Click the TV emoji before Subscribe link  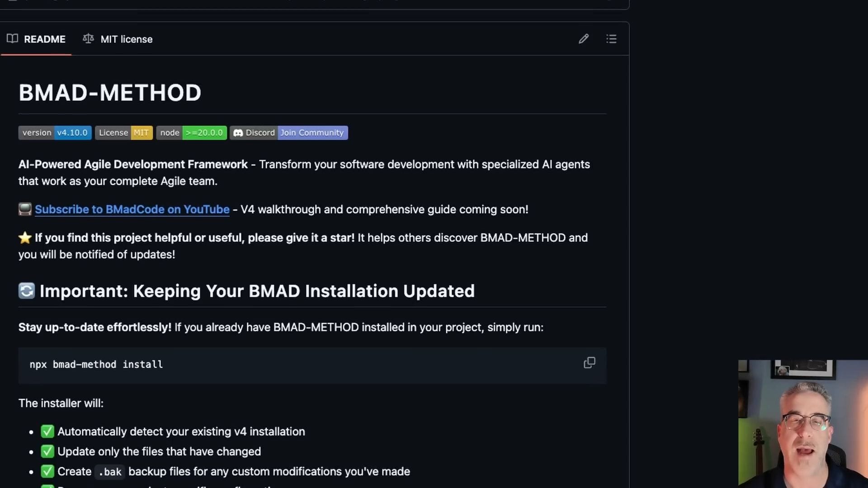25,209
